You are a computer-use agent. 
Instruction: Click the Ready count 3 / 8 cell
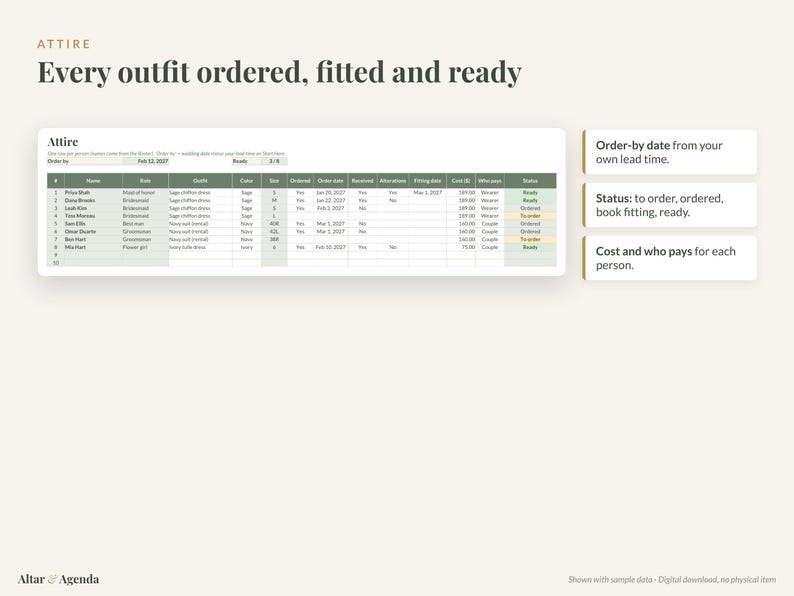(274, 161)
